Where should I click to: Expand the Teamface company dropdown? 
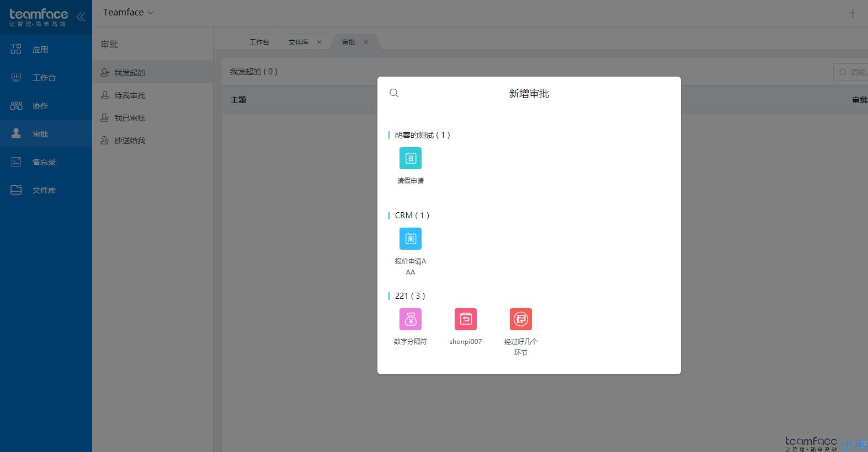tap(128, 13)
